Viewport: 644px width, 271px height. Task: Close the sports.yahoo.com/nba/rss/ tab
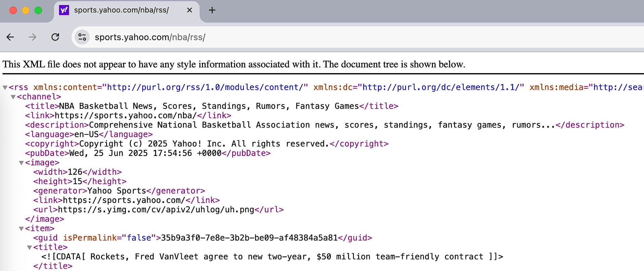point(189,10)
